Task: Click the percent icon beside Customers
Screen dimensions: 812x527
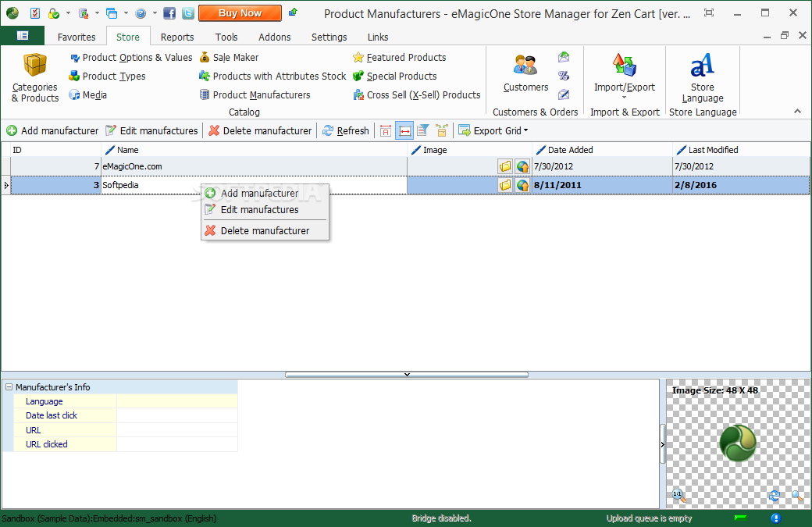Action: click(x=564, y=76)
